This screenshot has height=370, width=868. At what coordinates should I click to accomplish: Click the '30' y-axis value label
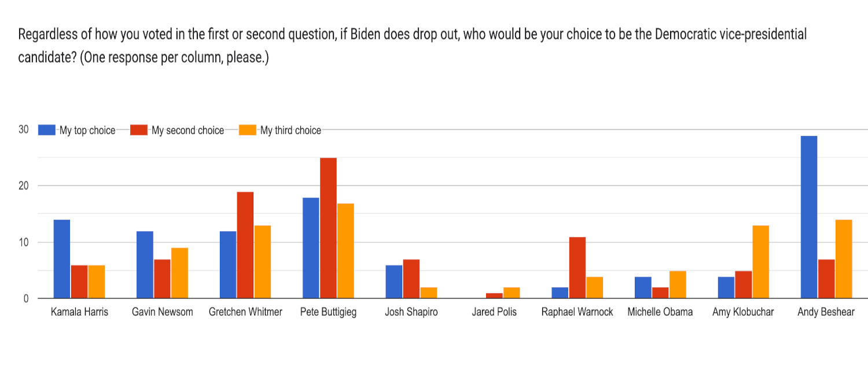(x=23, y=129)
